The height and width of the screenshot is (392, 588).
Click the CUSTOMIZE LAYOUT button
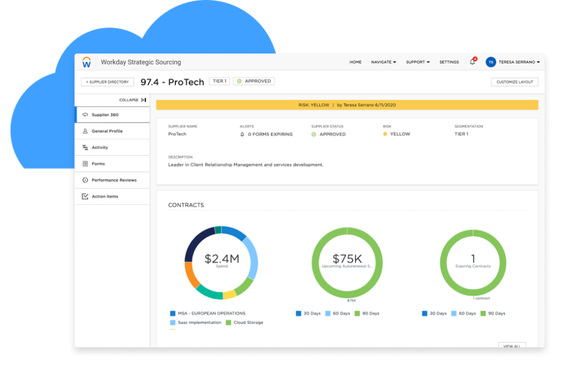pyautogui.click(x=515, y=82)
